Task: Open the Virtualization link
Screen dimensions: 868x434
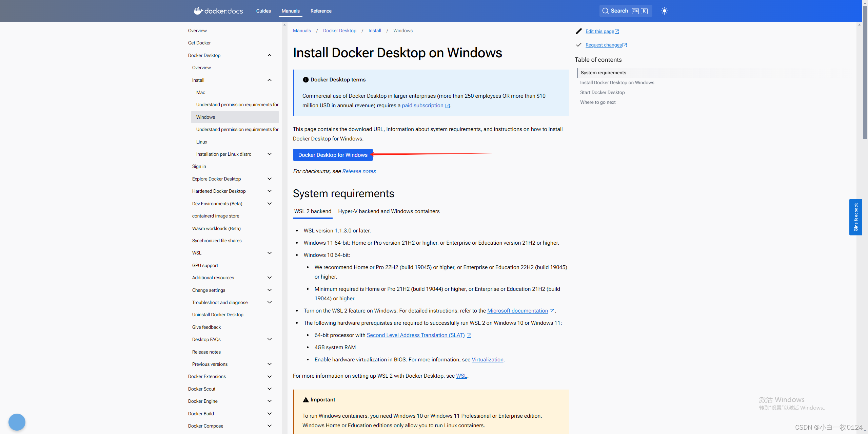Action: [x=487, y=360]
